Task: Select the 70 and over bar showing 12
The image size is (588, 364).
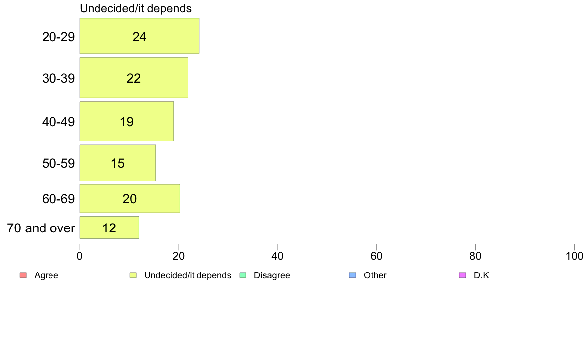Action: tap(109, 227)
